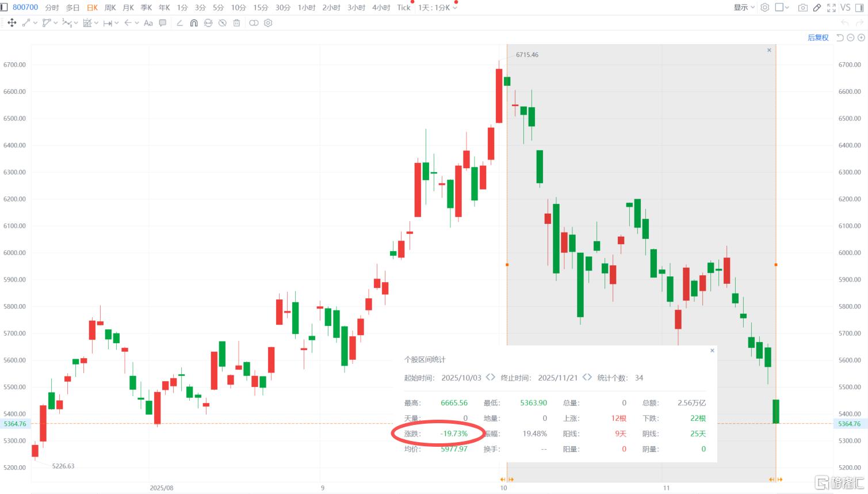Add a text annotation with Aa tool
868x494 pixels.
[x=148, y=23]
